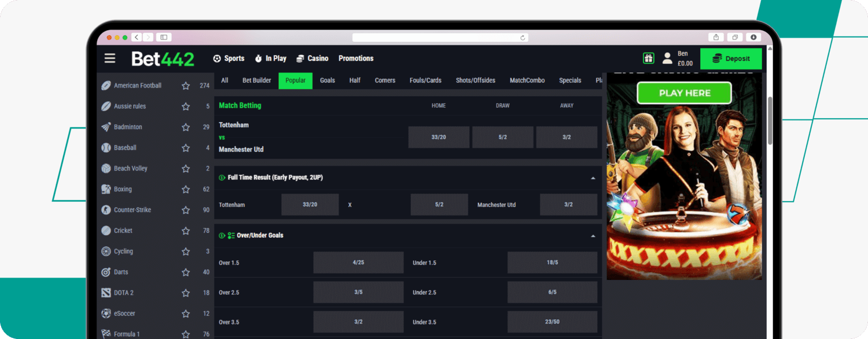Open the Promotions menu item
This screenshot has width=868, height=339.
coord(355,58)
